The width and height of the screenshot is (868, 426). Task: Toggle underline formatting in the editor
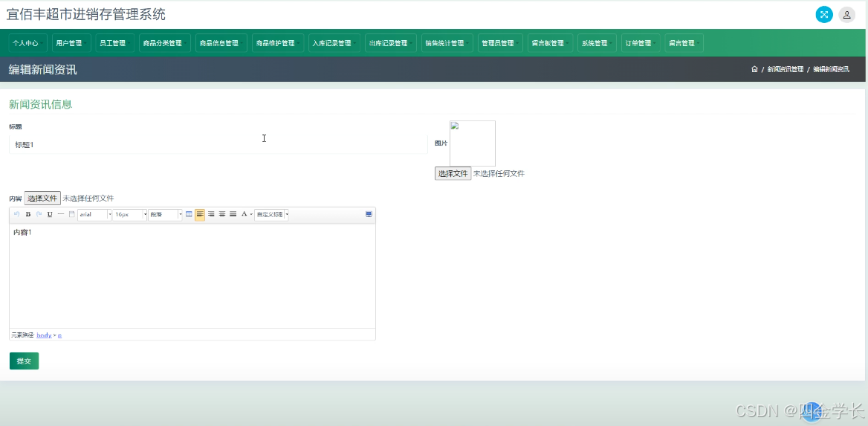click(50, 214)
